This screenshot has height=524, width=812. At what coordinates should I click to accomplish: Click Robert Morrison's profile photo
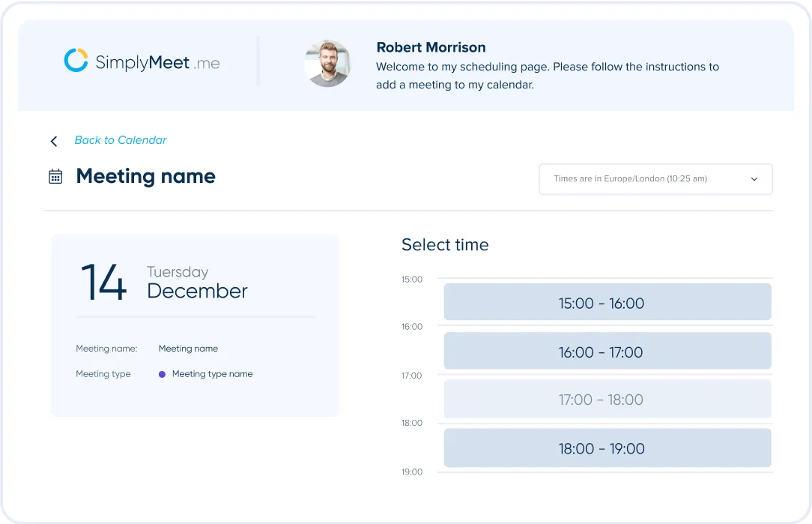coord(327,63)
